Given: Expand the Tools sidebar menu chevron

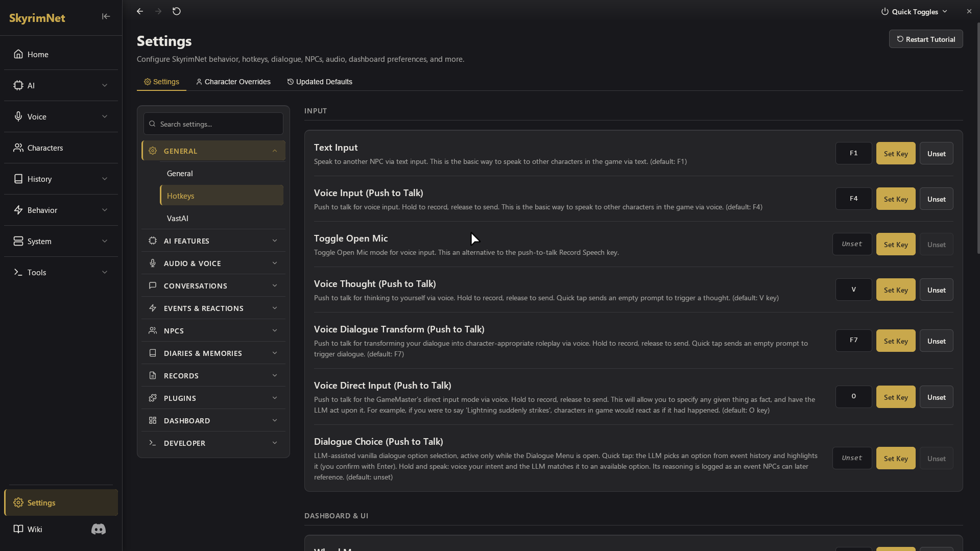Looking at the screenshot, I should pyautogui.click(x=105, y=272).
